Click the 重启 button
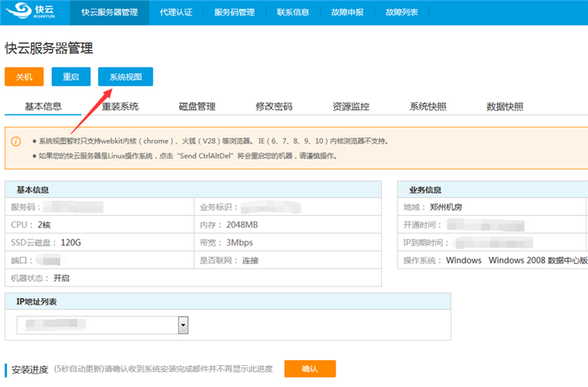This screenshot has height=387, width=588. [71, 77]
